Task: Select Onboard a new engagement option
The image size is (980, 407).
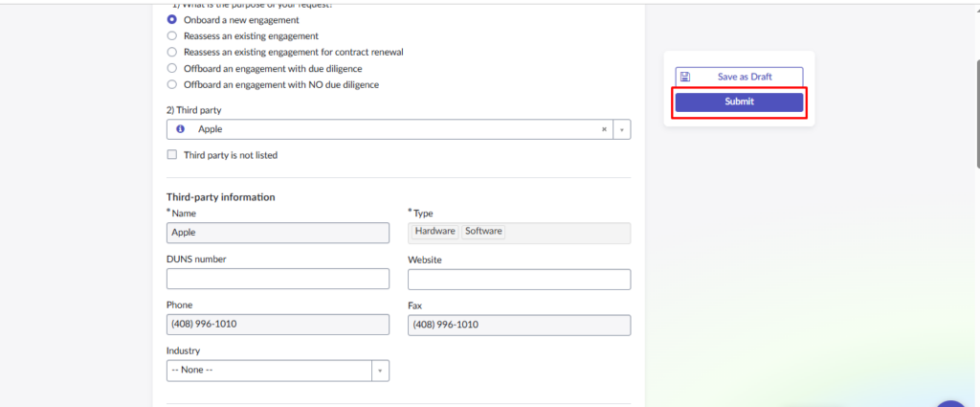Action: (172, 19)
